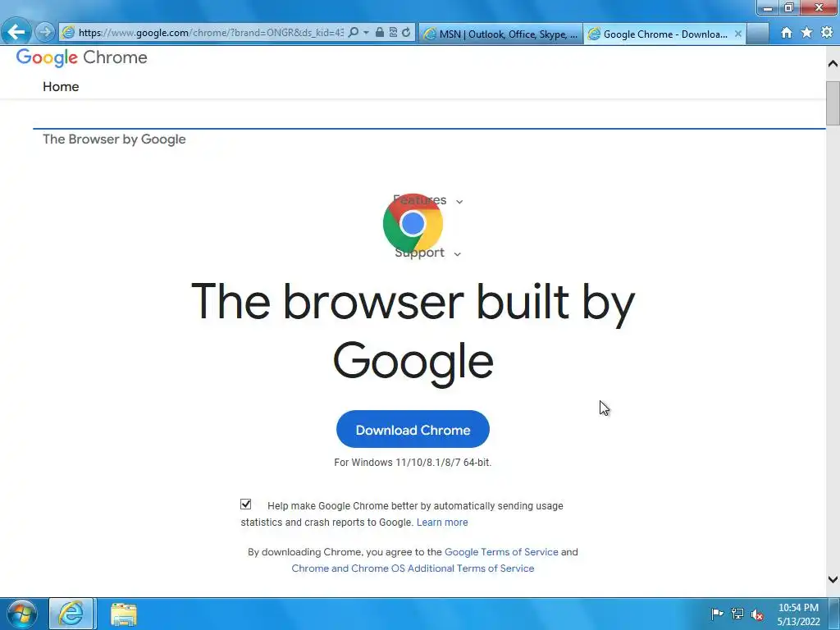This screenshot has height=630, width=840.
Task: Click the vertical scrollbar thumb
Action: pos(833,103)
